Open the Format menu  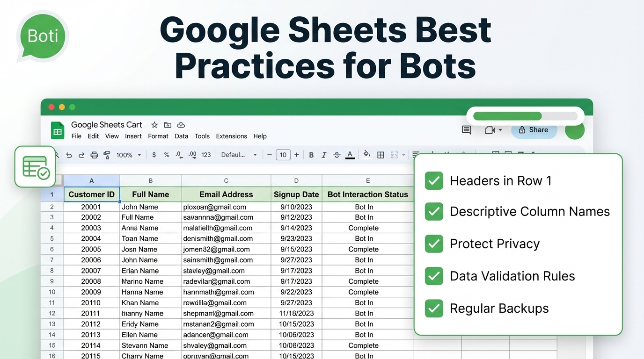pos(158,136)
